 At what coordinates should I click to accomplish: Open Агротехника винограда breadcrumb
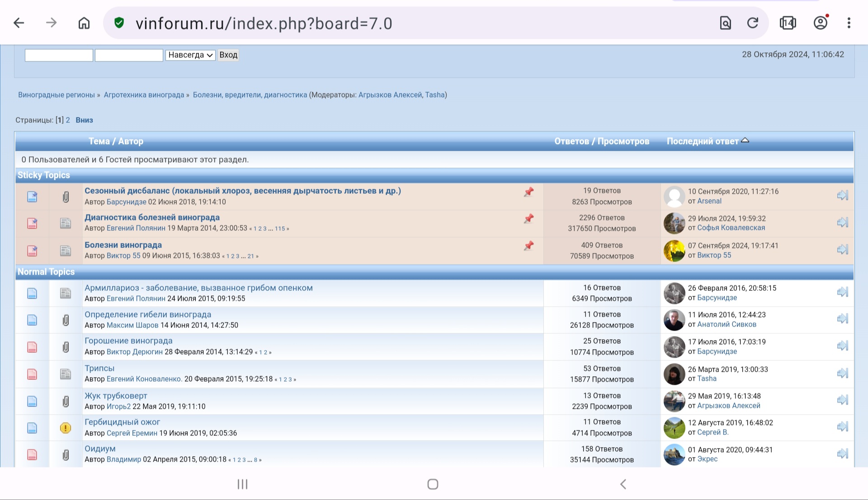tap(144, 95)
